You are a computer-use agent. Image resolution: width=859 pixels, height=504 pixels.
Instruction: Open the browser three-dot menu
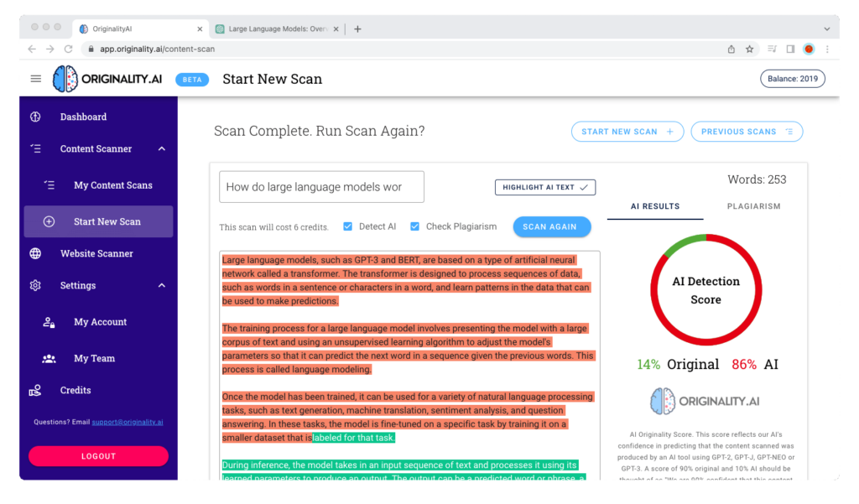click(x=827, y=49)
